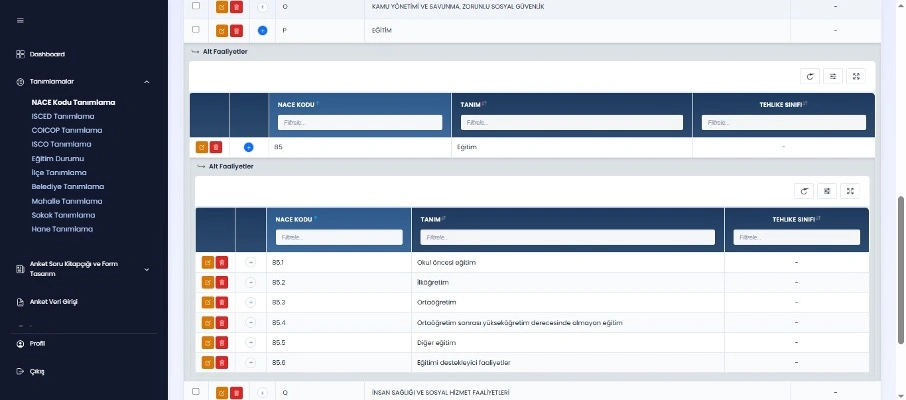Open fullscreen view of the outer sub-table
The image size is (906, 400).
856,76
